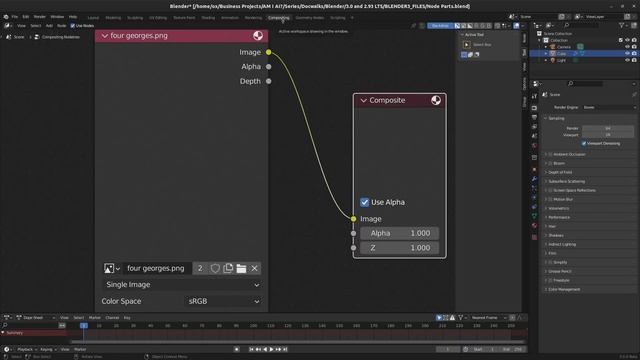Open the Physics properties tab icon
The height and width of the screenshot is (360, 640).
point(534,198)
